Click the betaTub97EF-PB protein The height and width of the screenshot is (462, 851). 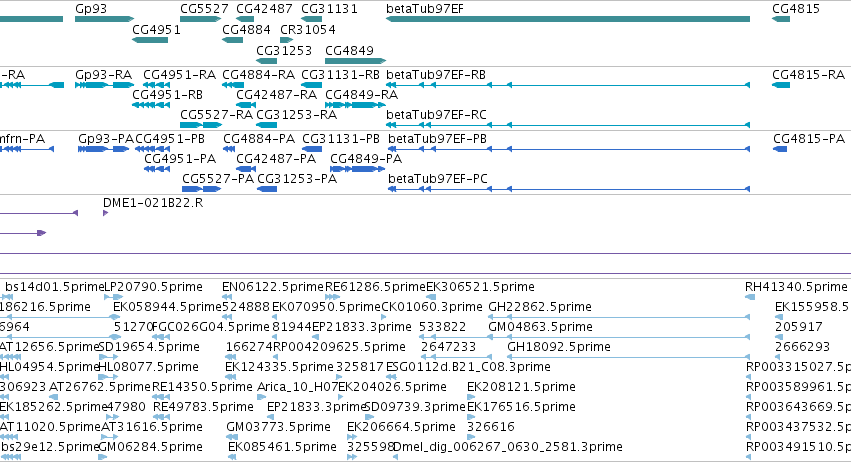click(x=569, y=149)
